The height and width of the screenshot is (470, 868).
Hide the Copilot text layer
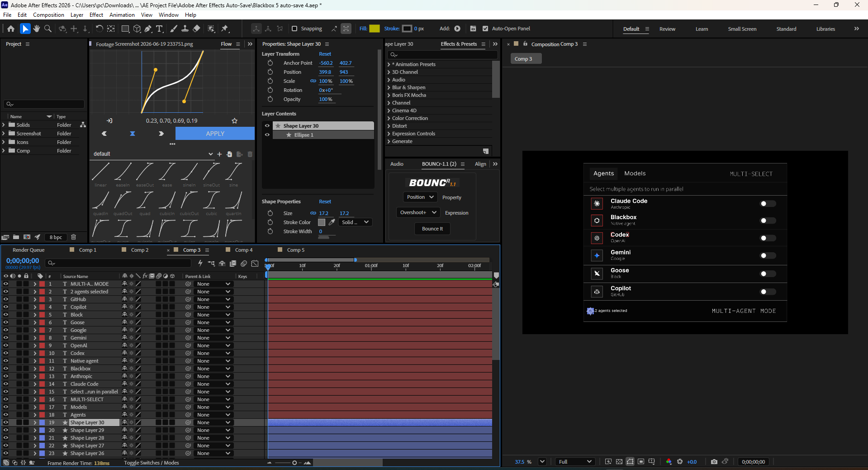point(6,307)
